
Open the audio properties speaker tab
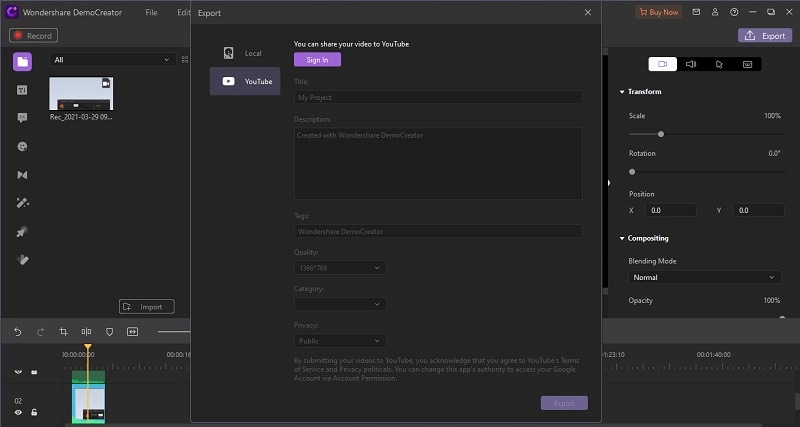tap(690, 64)
